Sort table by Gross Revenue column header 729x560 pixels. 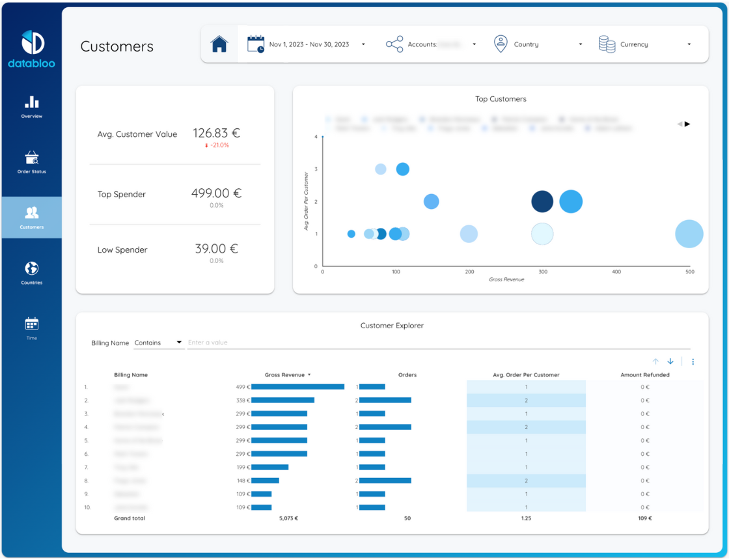pyautogui.click(x=285, y=375)
